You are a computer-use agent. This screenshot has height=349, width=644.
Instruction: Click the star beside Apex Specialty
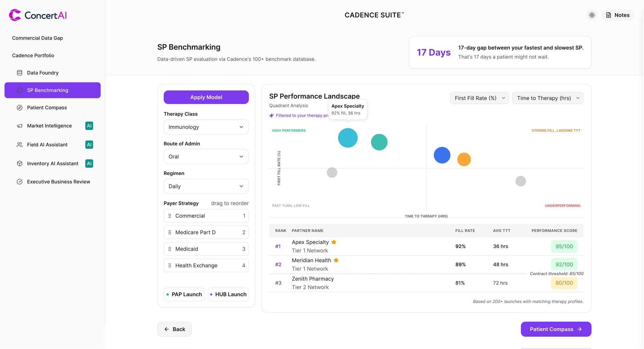click(x=334, y=242)
